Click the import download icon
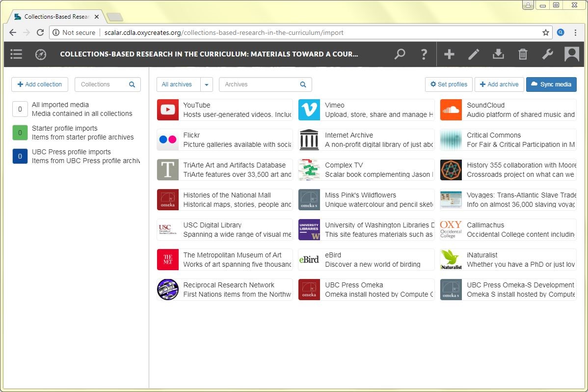 [498, 54]
